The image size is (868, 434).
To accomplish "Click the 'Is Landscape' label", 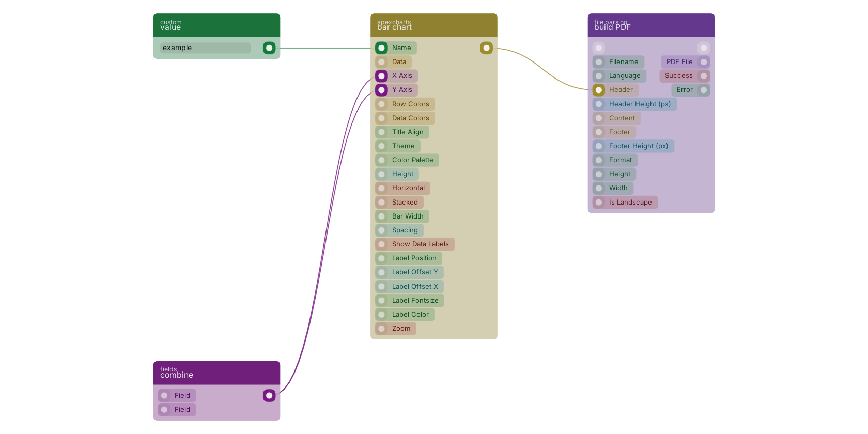I will pos(630,203).
